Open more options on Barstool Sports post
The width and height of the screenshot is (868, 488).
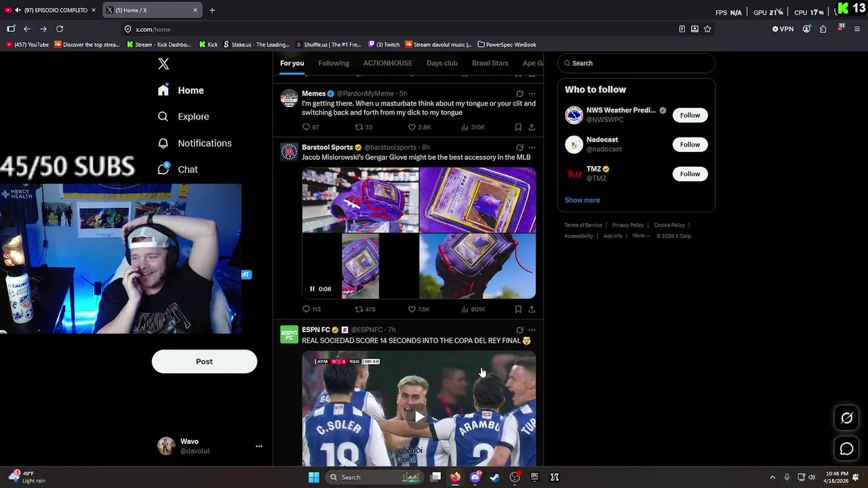tap(532, 147)
